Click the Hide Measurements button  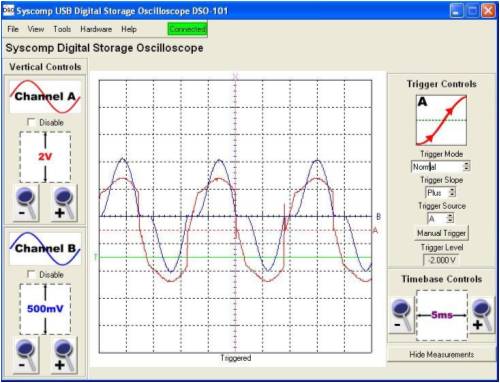(441, 354)
